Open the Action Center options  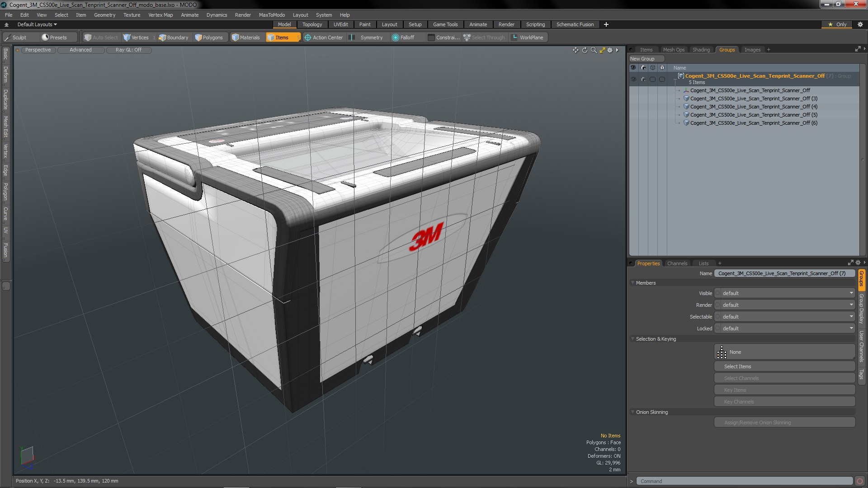coord(324,38)
